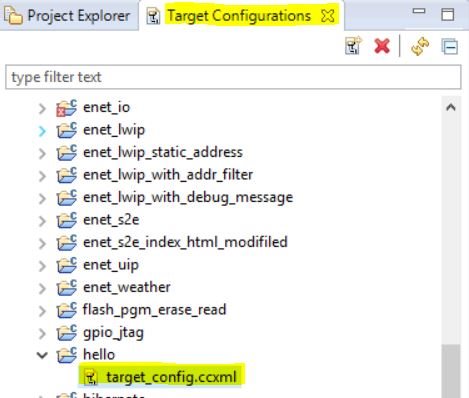Click the enet_io folder icon with error marker
The height and width of the screenshot is (398, 469).
67,108
